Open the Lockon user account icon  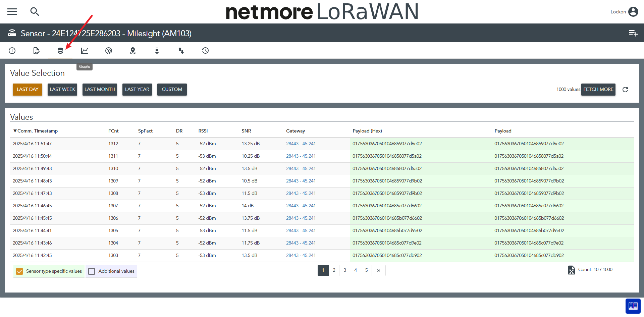tap(633, 12)
